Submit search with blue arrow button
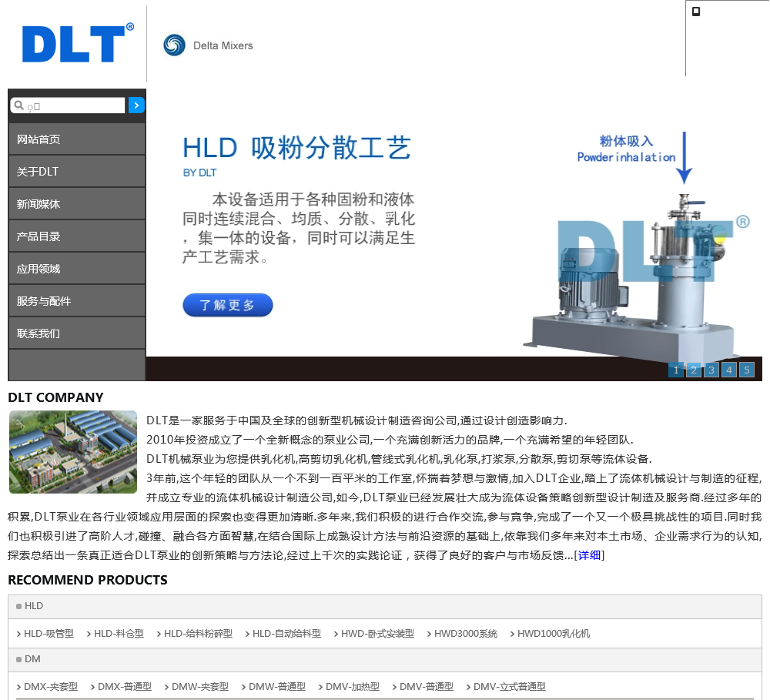Viewport: 770px width, 700px height. click(136, 106)
